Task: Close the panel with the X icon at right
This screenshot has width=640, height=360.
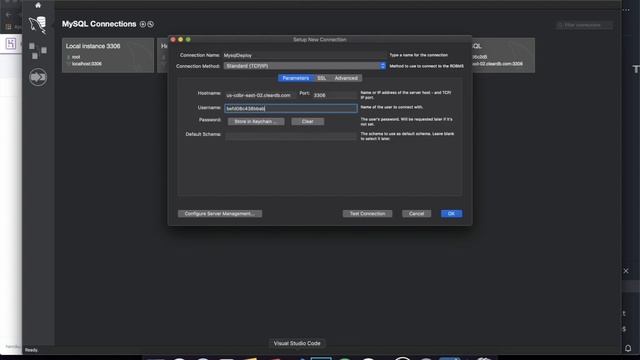Action: coord(626,271)
